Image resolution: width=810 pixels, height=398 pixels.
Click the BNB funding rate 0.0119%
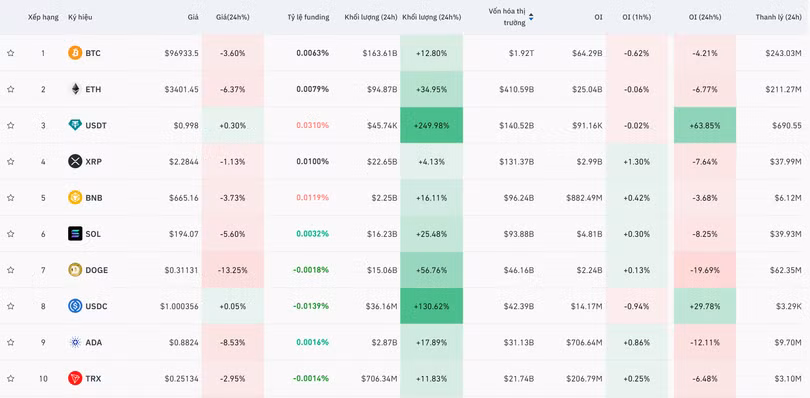(313, 197)
